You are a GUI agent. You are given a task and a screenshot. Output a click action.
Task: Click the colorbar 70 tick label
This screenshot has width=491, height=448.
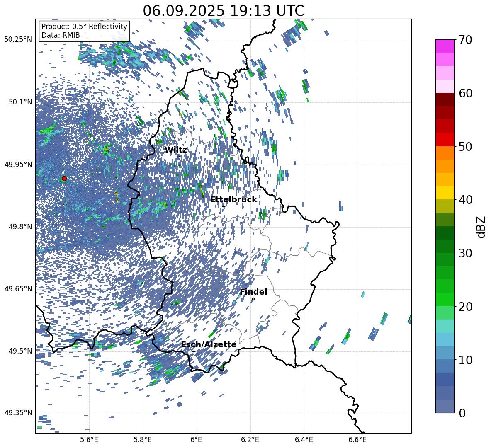click(465, 40)
